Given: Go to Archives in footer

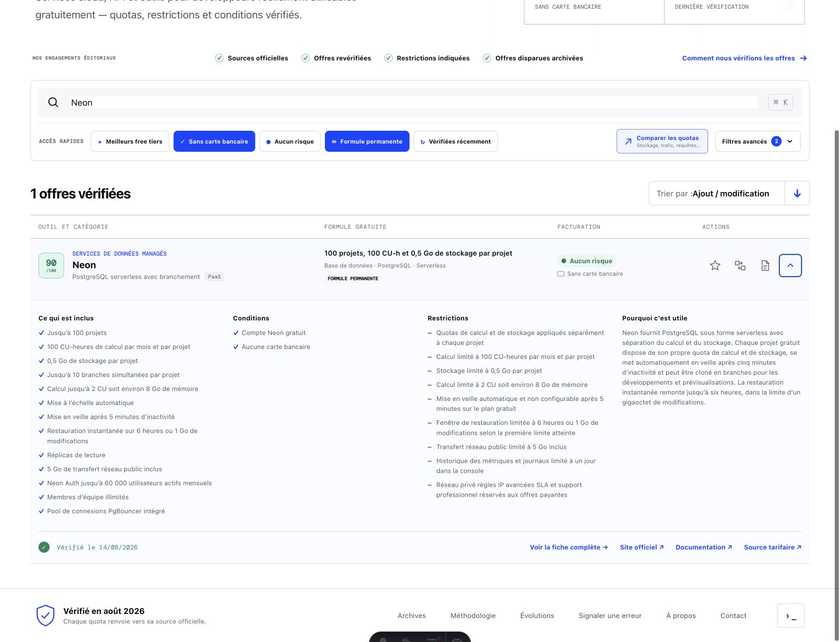Looking at the screenshot, I should 412,616.
